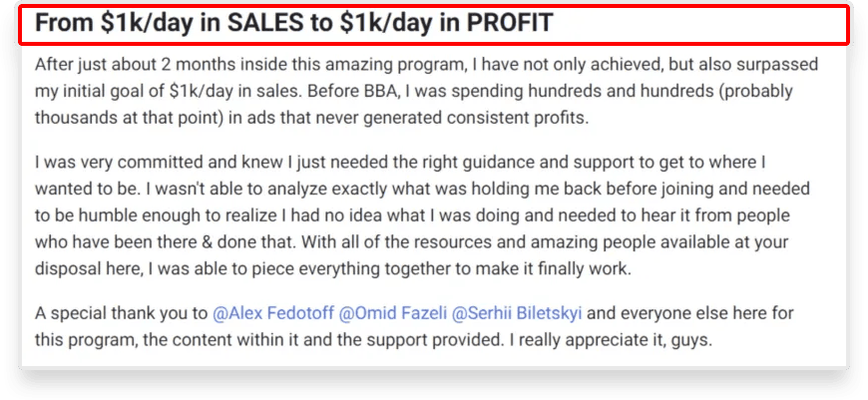Click the post title about $1k/day PROFIT

294,23
